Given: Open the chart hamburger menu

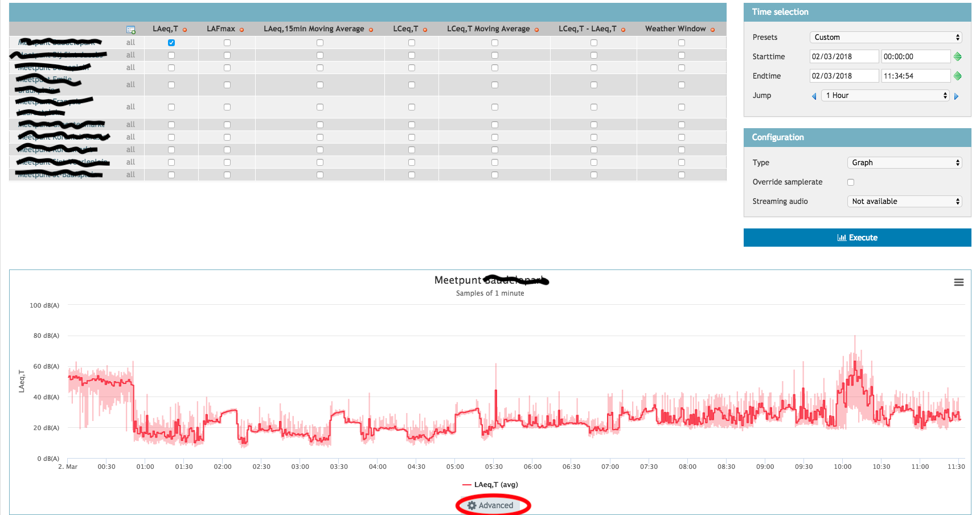Looking at the screenshot, I should (x=958, y=283).
